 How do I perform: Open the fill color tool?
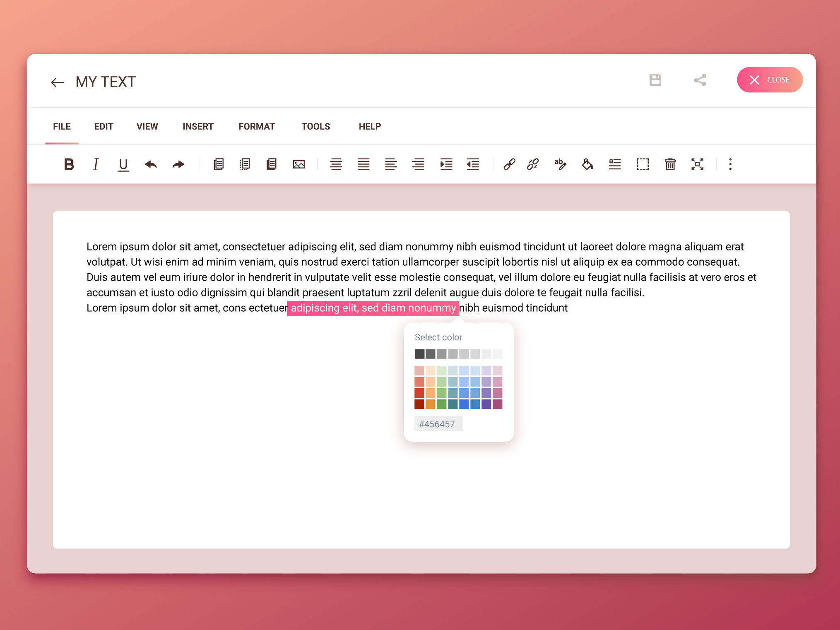(x=588, y=164)
